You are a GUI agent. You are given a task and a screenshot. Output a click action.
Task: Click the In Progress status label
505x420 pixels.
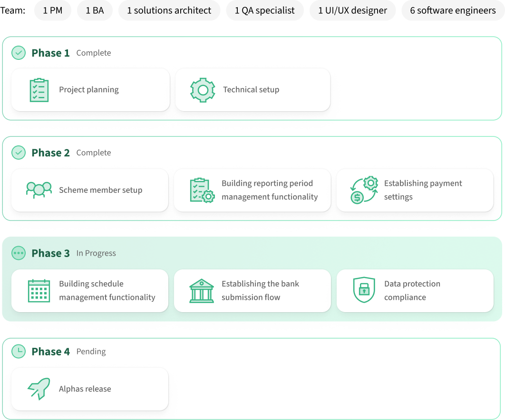click(96, 253)
